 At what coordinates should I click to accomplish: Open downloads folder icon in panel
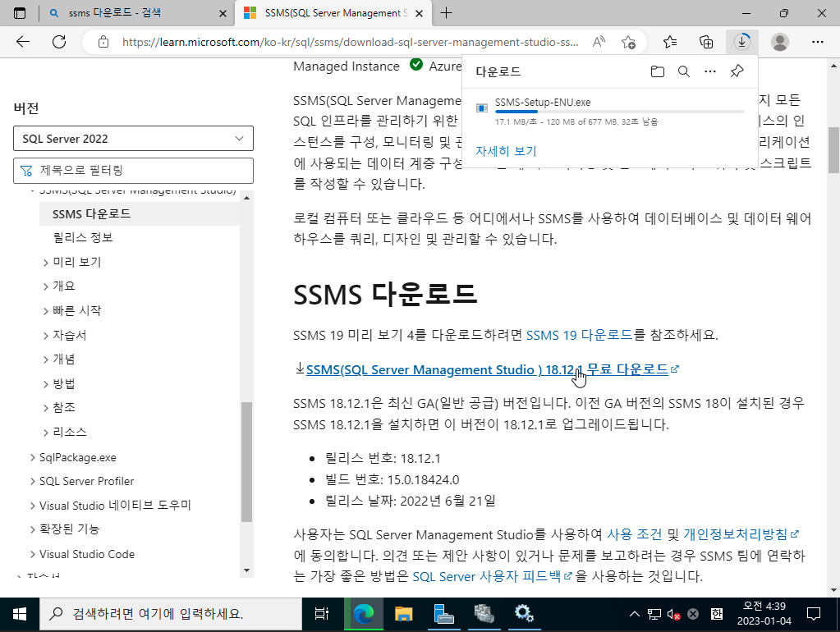point(658,71)
